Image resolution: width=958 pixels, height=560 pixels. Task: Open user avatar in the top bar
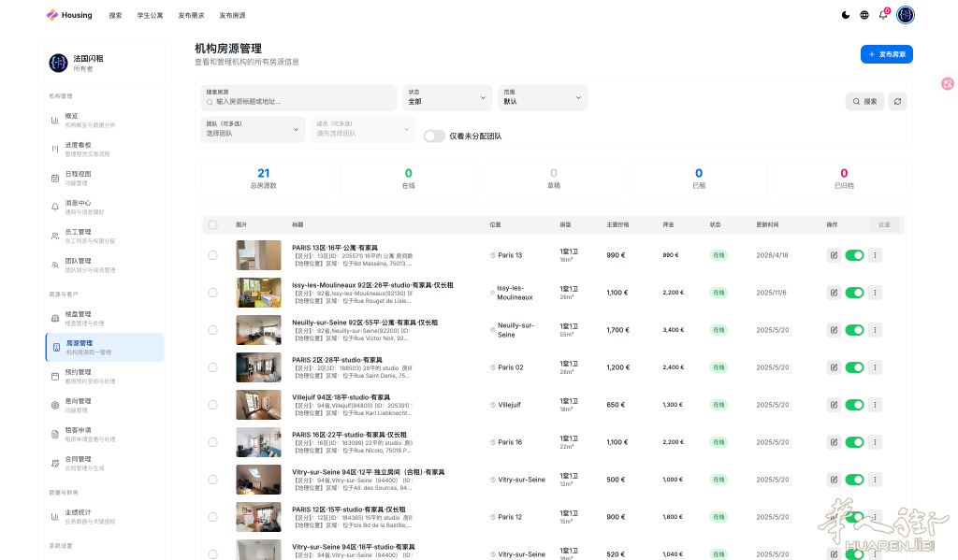(x=906, y=15)
